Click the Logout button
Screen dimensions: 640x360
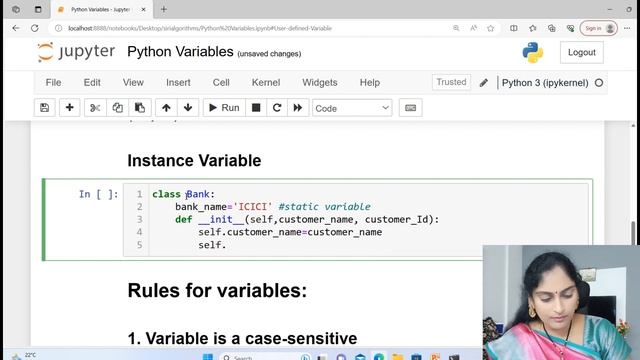click(582, 52)
